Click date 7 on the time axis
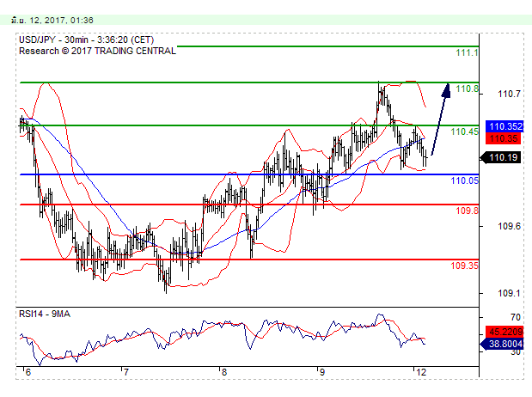This screenshot has width=532, height=397. pos(126,373)
